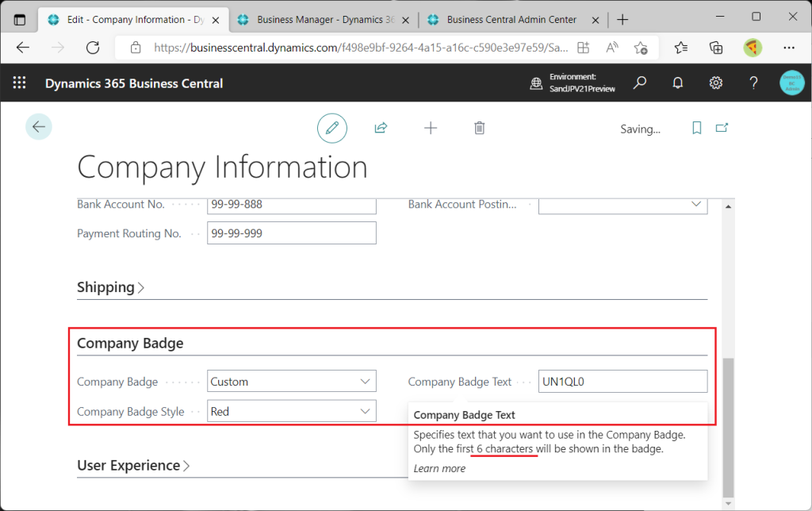Open page in new window icon
The width and height of the screenshot is (812, 511).
[722, 128]
